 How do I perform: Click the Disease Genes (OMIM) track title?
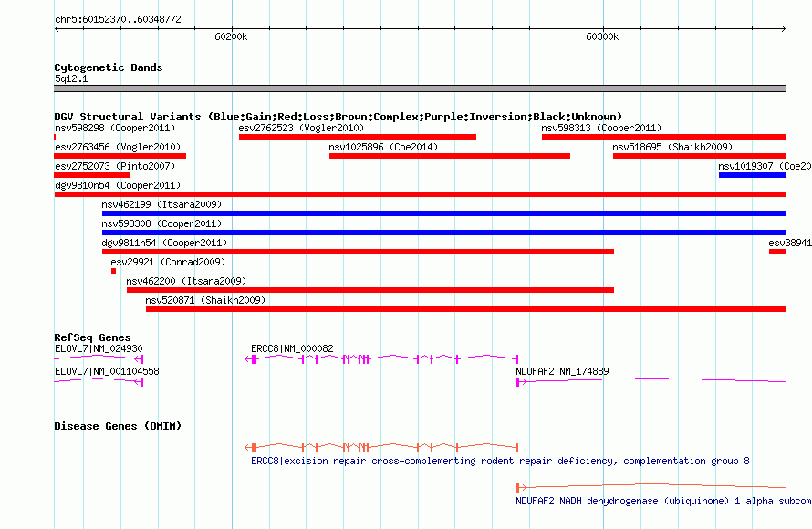point(118,426)
